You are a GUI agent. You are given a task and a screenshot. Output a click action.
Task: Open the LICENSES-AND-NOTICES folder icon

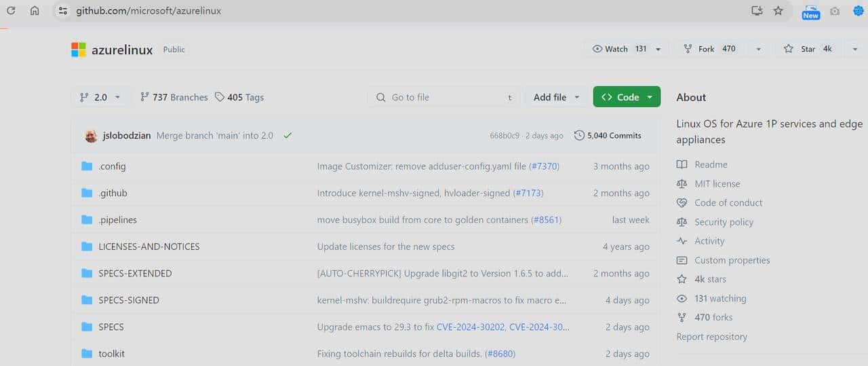[x=87, y=246]
